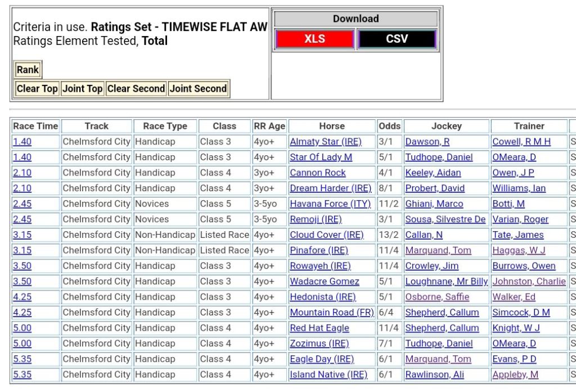Image resolution: width=576 pixels, height=392 pixels.
Task: Select the Clear Top filter
Action: click(37, 88)
